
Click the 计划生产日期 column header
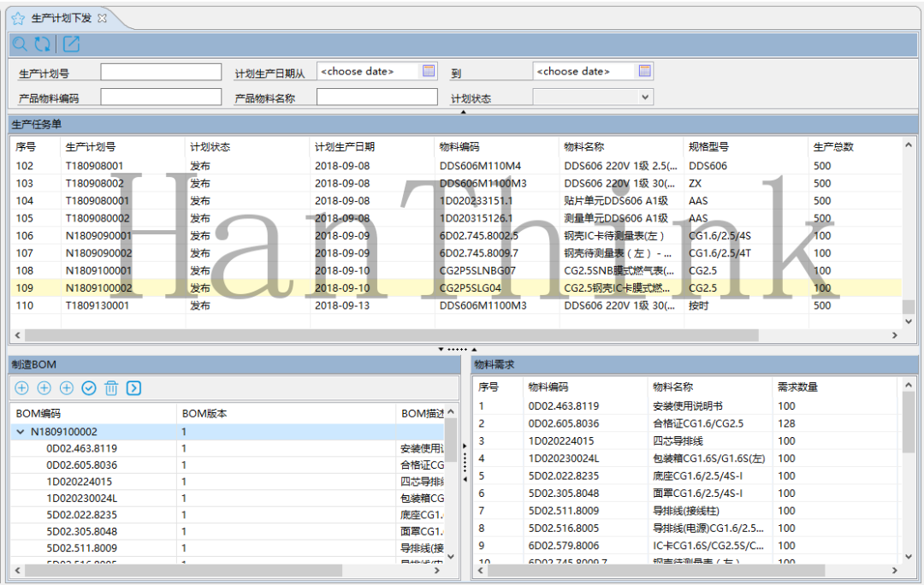pyautogui.click(x=344, y=146)
